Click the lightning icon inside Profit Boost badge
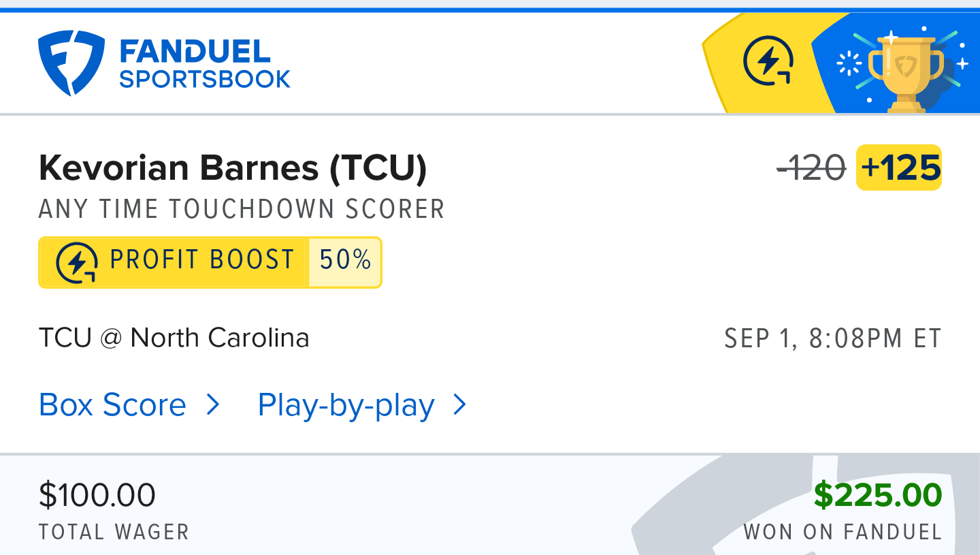The width and height of the screenshot is (980, 555). click(77, 262)
